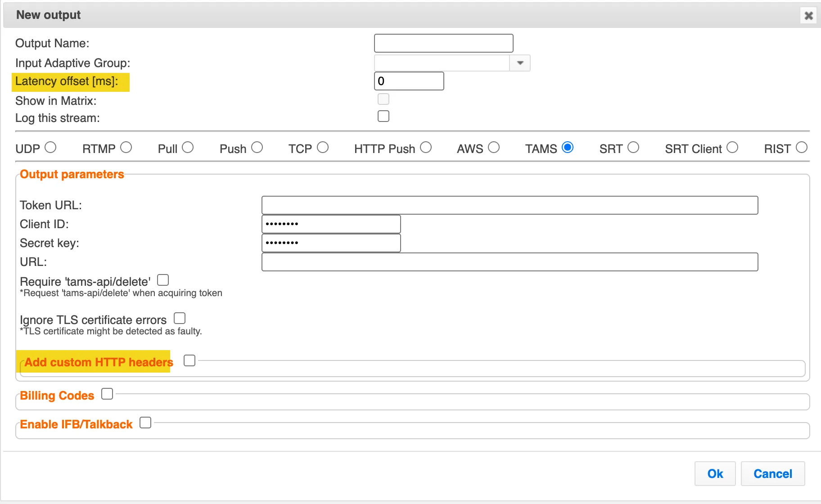
Task: Close the New output dialog
Action: tap(809, 16)
